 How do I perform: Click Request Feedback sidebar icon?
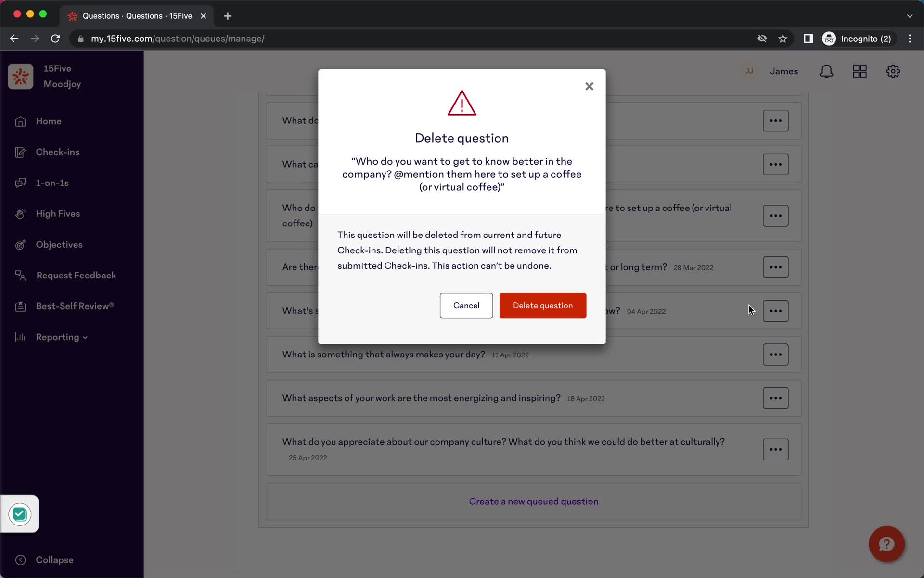pyautogui.click(x=19, y=275)
